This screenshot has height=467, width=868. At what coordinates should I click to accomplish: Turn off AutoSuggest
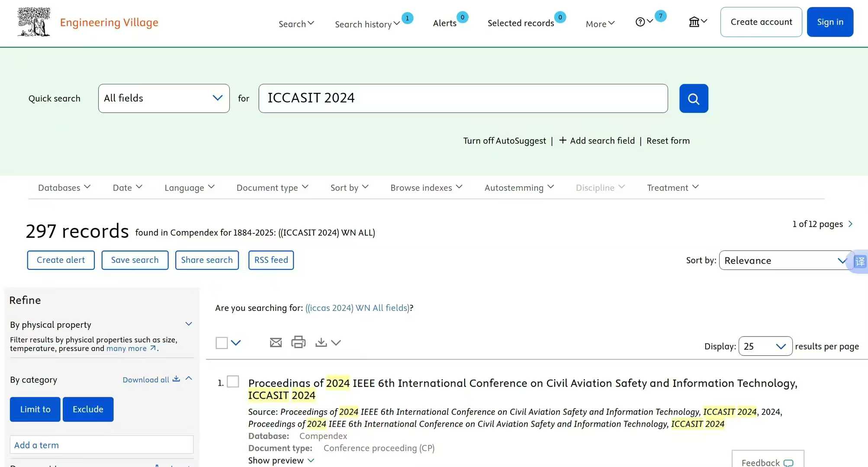pos(504,141)
